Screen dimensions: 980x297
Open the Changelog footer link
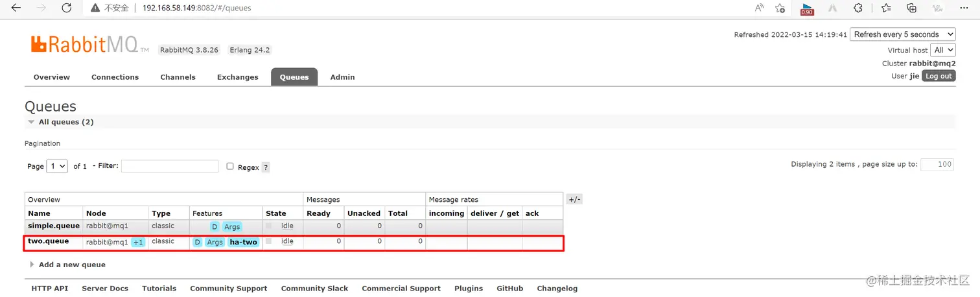click(557, 289)
